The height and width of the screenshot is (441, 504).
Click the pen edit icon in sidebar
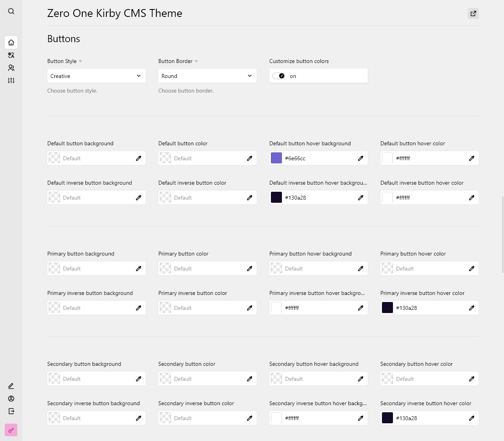pos(11,386)
